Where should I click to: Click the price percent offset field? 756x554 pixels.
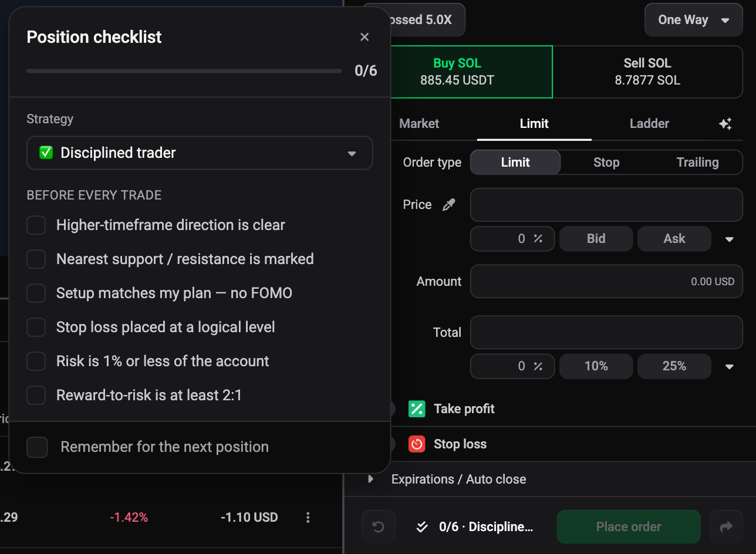[x=512, y=239]
